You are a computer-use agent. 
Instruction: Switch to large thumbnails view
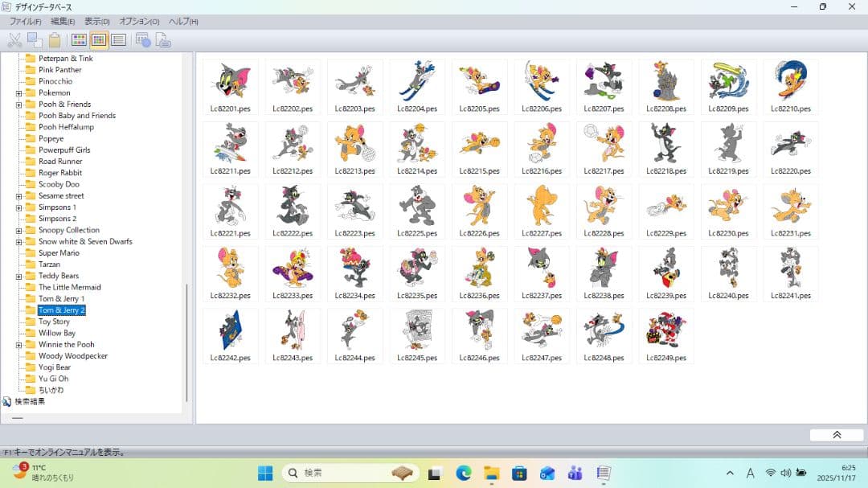79,40
